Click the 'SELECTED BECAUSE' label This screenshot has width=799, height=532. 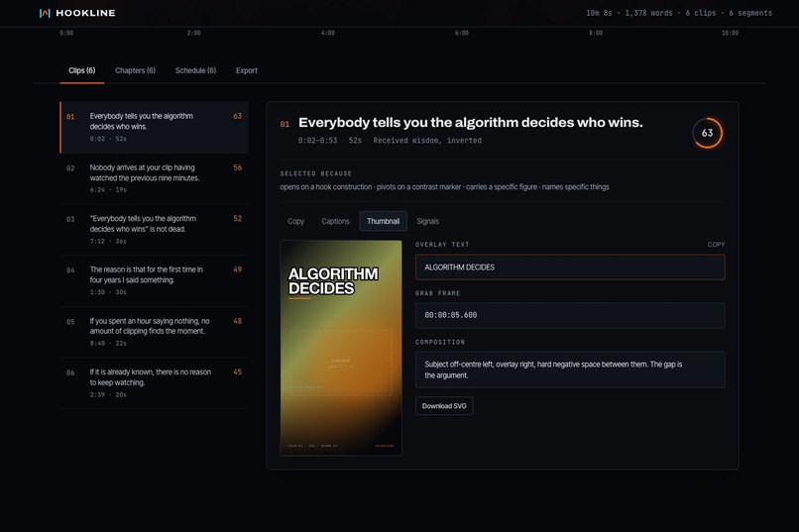tap(316, 173)
